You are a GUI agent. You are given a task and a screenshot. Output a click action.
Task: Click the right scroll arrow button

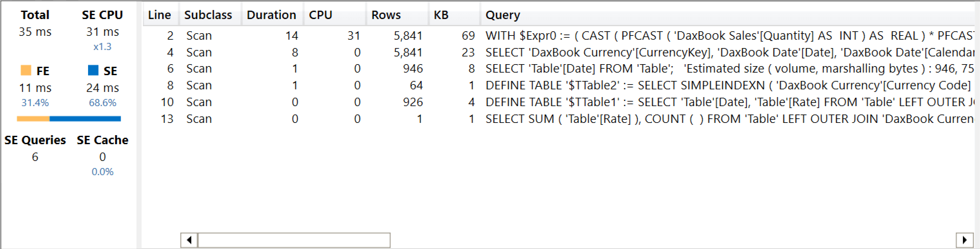(x=964, y=240)
